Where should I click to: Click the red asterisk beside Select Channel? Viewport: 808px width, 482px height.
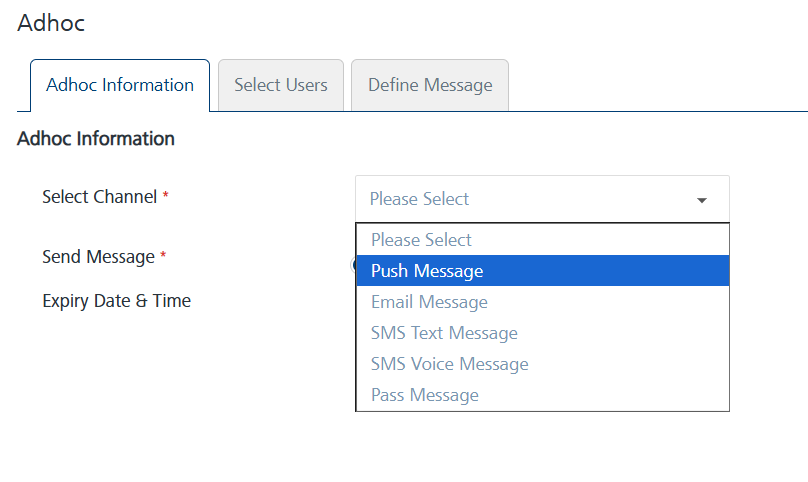pyautogui.click(x=166, y=197)
